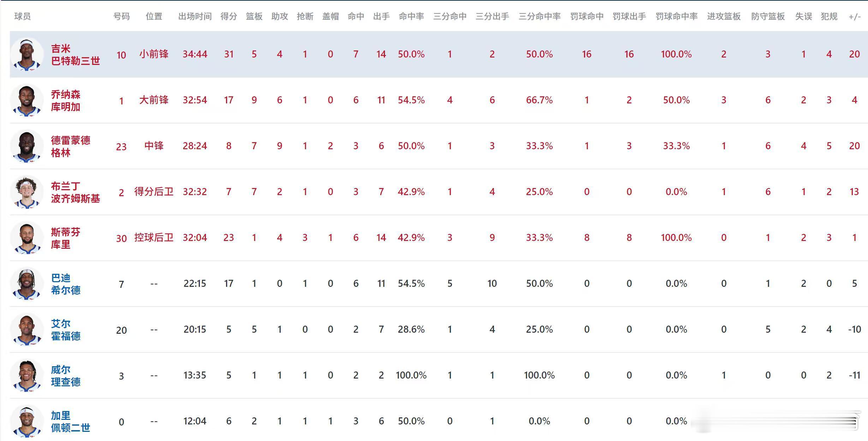Click the 出场时间 column header

coord(195,17)
